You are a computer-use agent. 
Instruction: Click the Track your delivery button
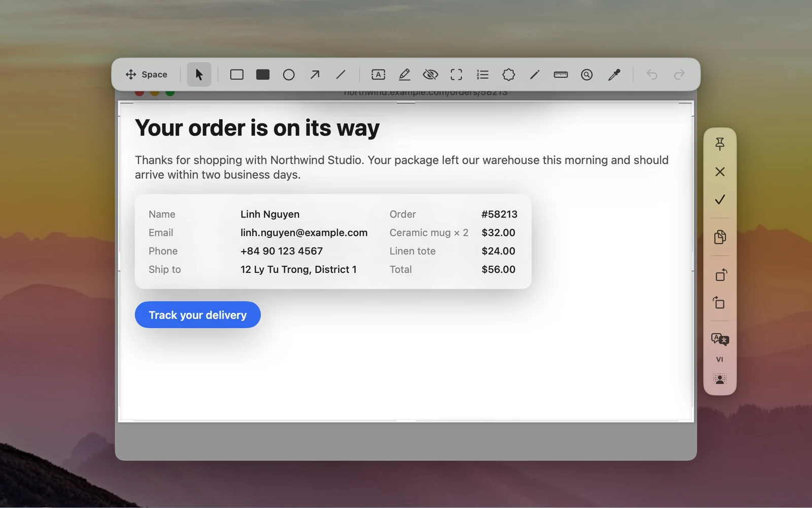pyautogui.click(x=197, y=315)
